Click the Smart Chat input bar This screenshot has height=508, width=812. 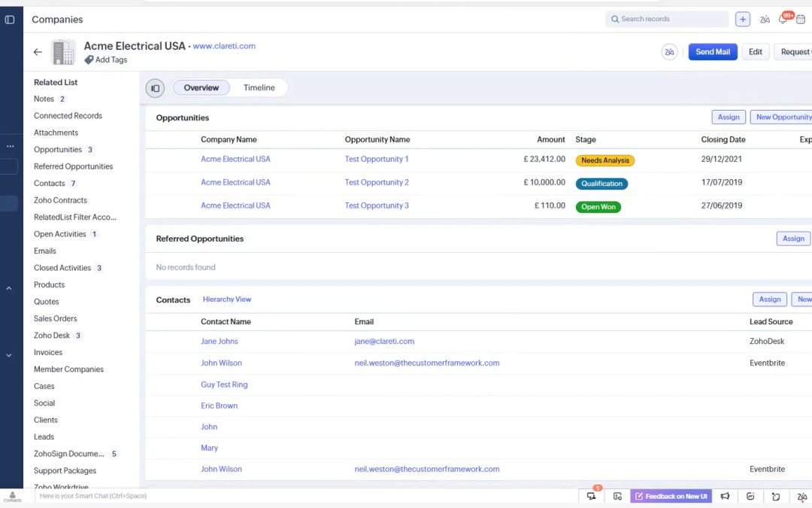305,496
